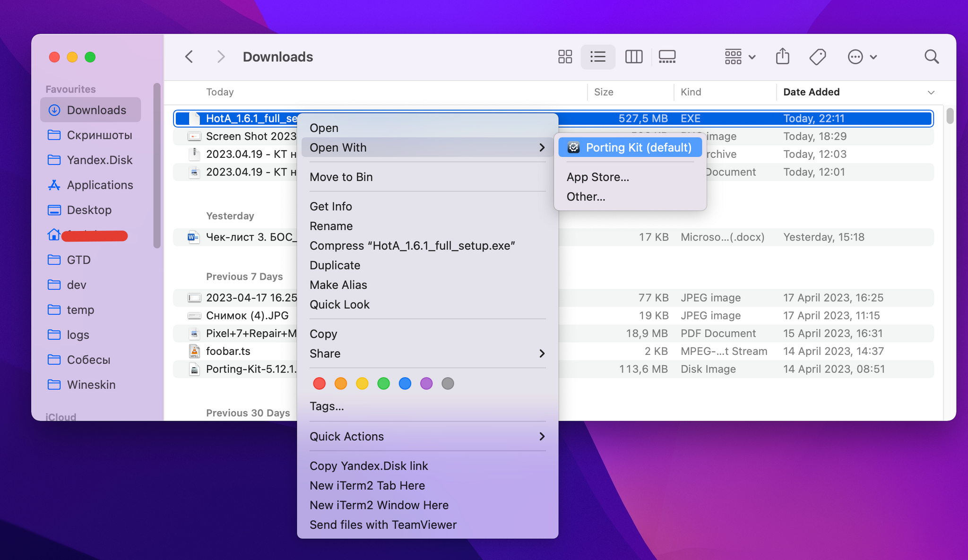
Task: Apply the red tag color
Action: tap(320, 383)
